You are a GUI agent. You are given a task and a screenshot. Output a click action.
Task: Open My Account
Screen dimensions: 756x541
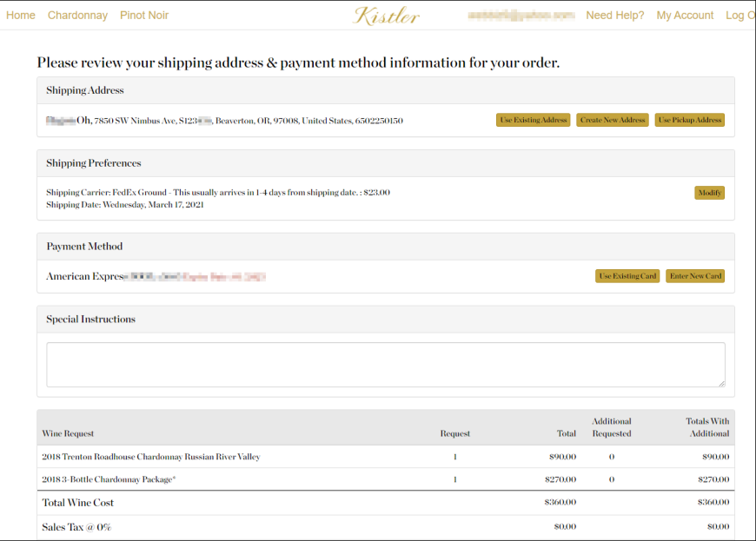click(685, 16)
